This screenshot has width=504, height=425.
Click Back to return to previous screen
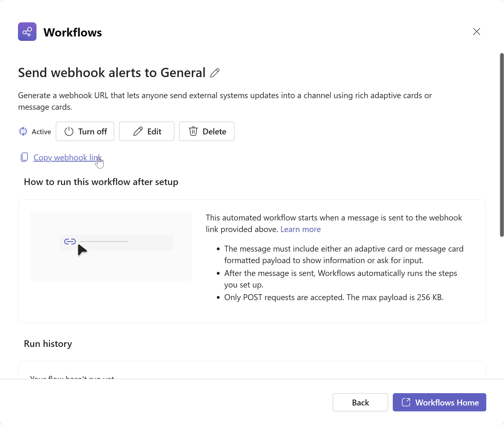360,402
